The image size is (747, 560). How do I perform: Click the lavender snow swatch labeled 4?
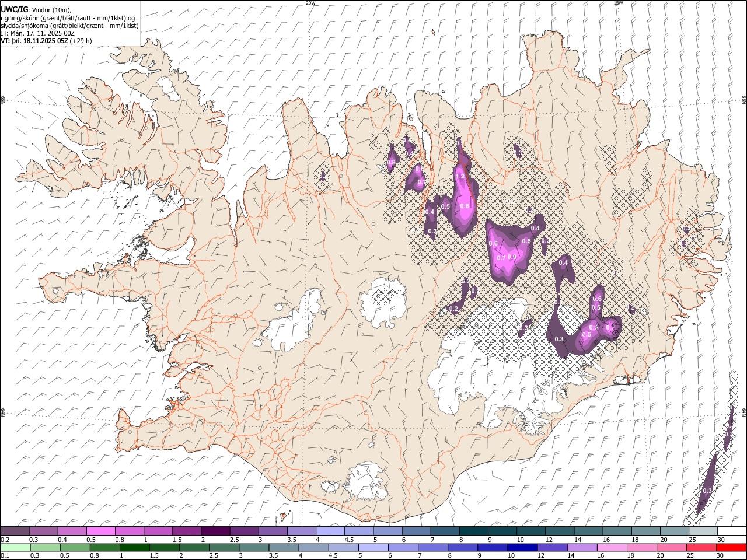[330, 531]
